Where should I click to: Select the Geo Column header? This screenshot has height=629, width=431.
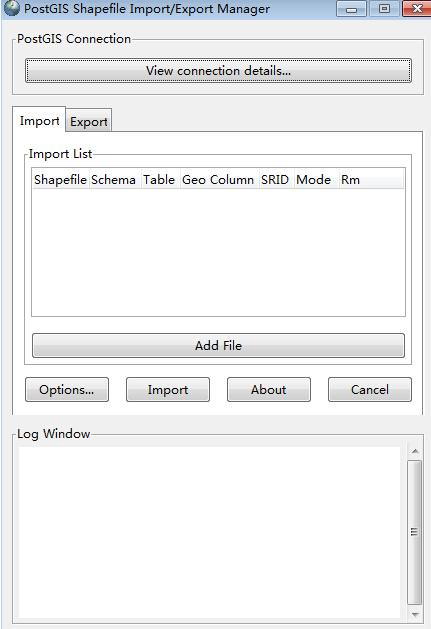[218, 180]
